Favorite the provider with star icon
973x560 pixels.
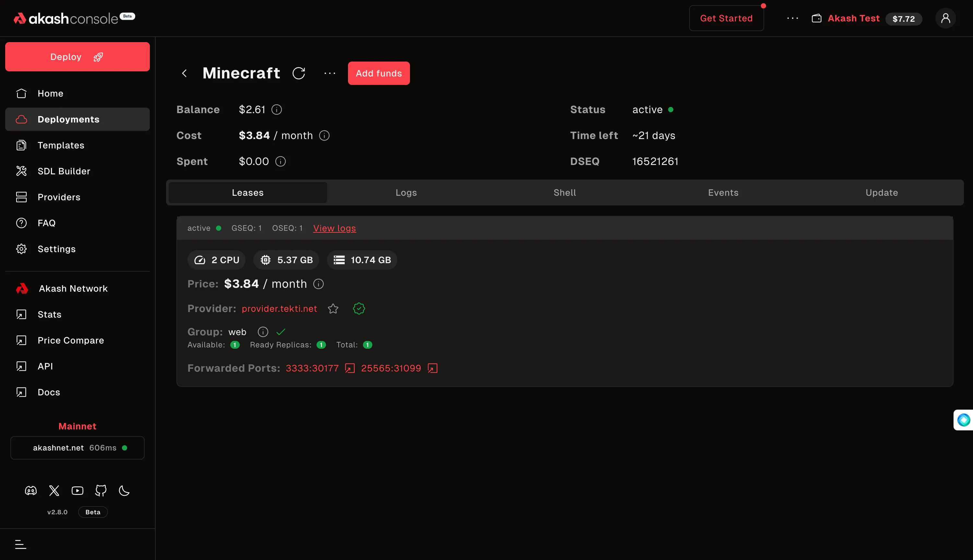pos(333,309)
